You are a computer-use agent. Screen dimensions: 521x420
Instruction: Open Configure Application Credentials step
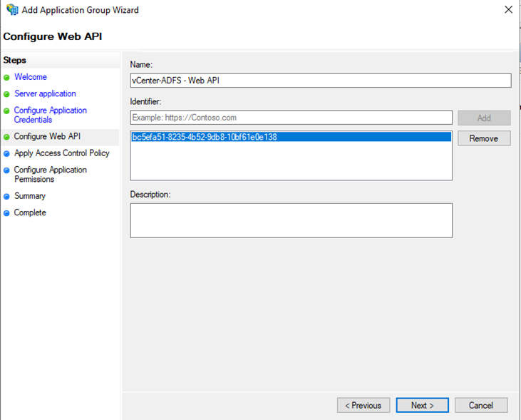click(x=50, y=115)
